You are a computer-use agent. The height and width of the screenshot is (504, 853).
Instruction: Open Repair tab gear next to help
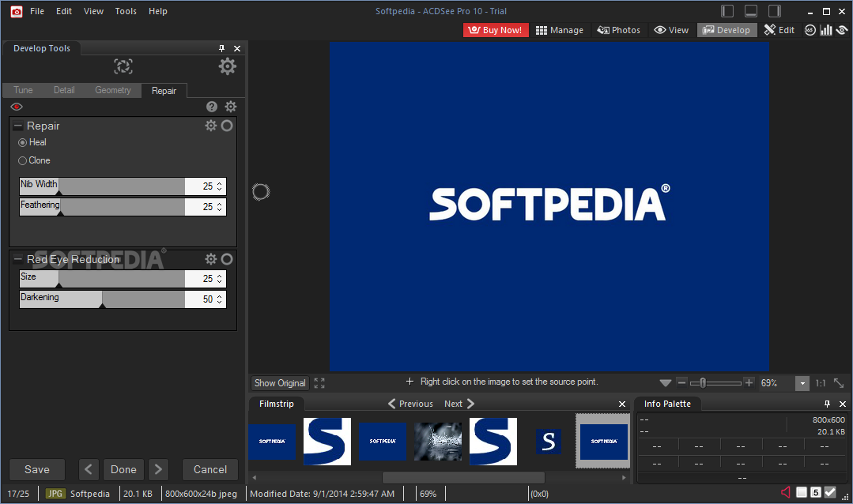(231, 107)
